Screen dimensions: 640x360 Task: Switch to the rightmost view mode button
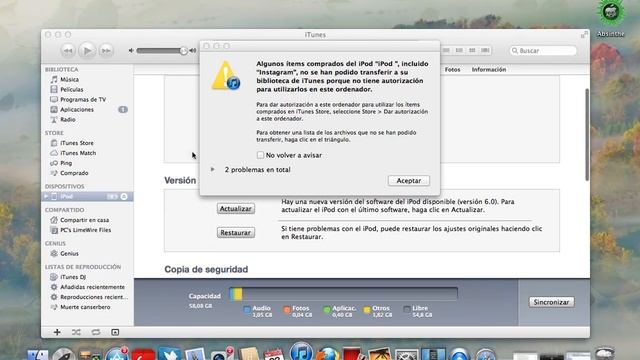coord(485,50)
